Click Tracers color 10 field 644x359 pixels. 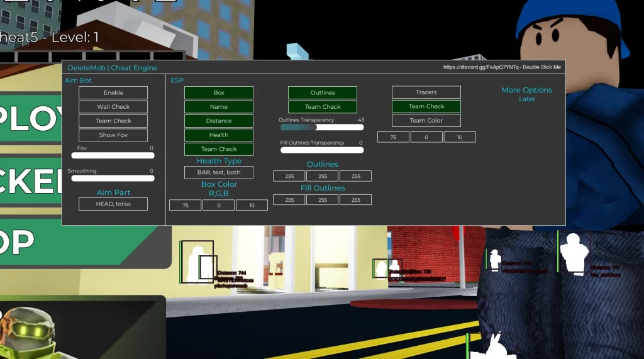pyautogui.click(x=460, y=137)
